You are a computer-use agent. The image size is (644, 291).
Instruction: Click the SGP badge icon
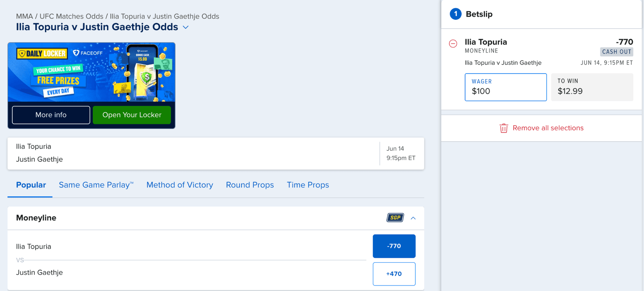coord(395,218)
